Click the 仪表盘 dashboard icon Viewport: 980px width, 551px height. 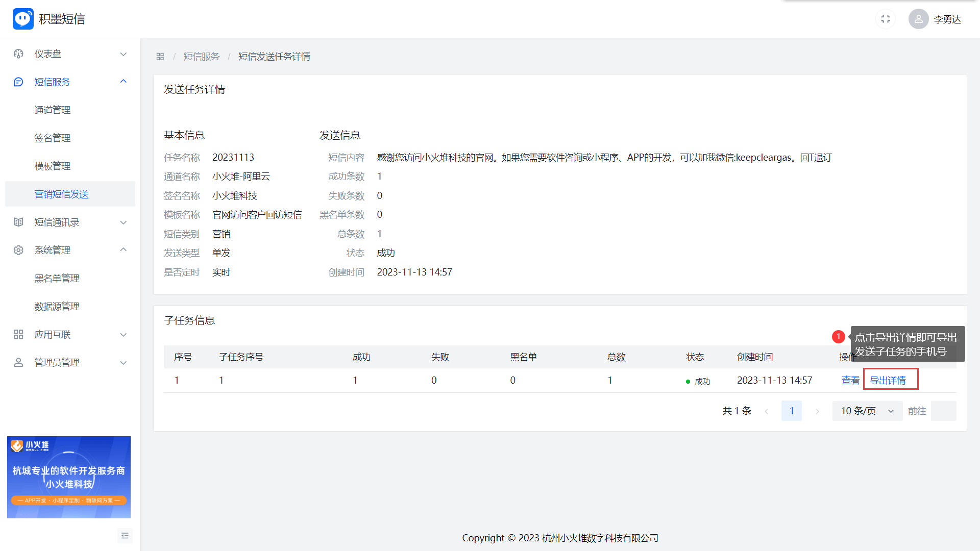19,54
